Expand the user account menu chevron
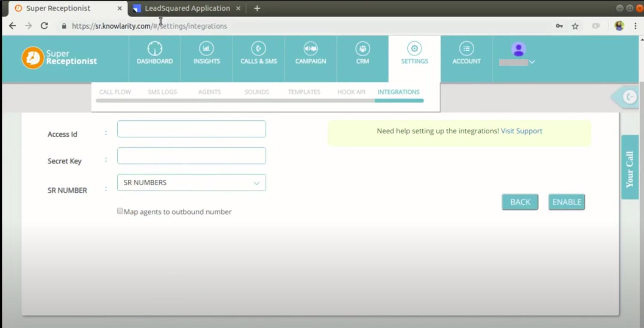Screen dimensions: 644x328 [x=532, y=62]
